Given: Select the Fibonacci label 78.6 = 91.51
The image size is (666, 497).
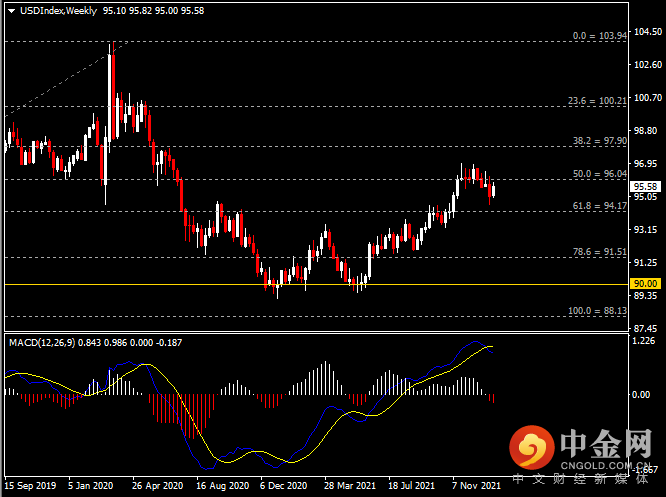Looking at the screenshot, I should (599, 252).
